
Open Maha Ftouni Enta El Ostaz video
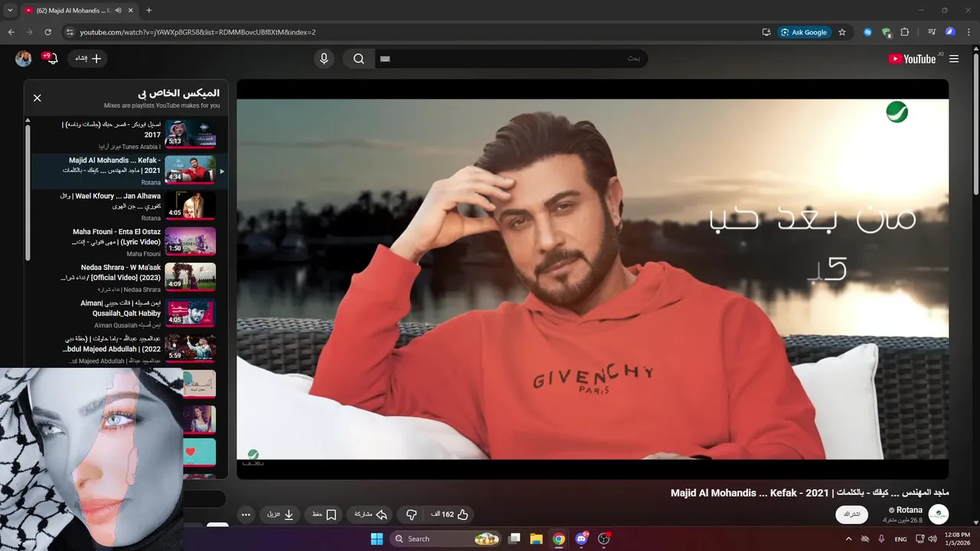pyautogui.click(x=129, y=242)
